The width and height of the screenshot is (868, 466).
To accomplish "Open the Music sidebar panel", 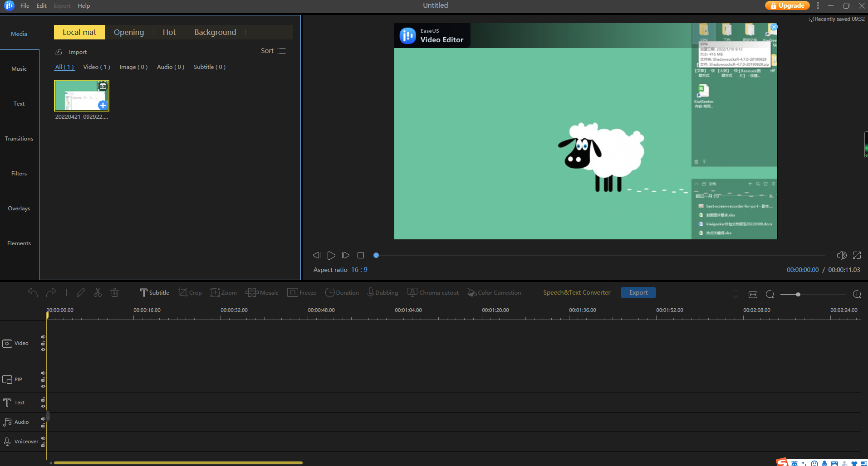I will coord(19,69).
